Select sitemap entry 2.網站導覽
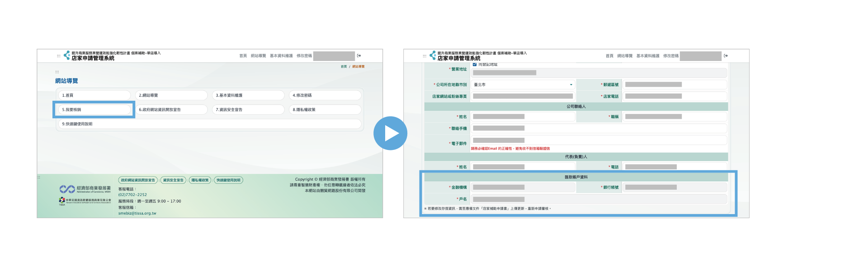Screen dimensions: 868x271 (x=171, y=95)
